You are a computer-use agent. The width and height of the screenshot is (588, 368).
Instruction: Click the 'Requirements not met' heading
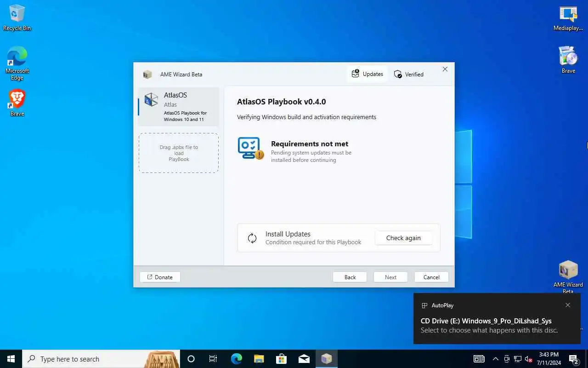[310, 144]
